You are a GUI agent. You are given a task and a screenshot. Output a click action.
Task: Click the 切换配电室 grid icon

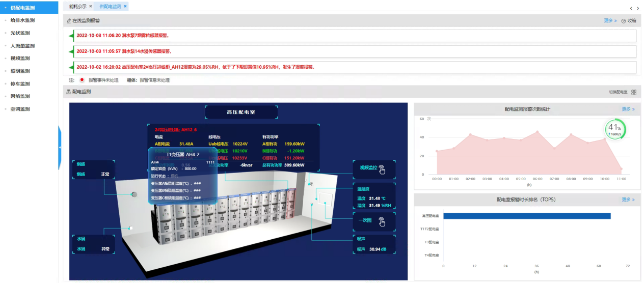click(x=634, y=92)
